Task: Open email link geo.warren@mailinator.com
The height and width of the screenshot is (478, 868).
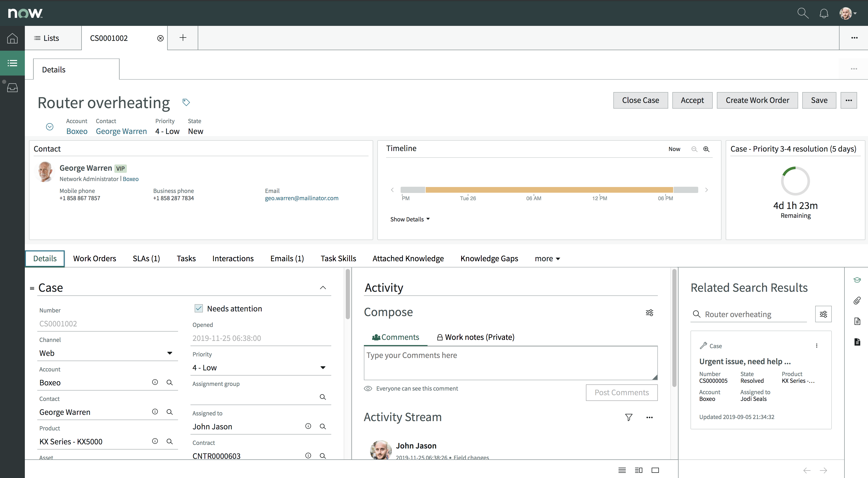Action: pyautogui.click(x=301, y=198)
